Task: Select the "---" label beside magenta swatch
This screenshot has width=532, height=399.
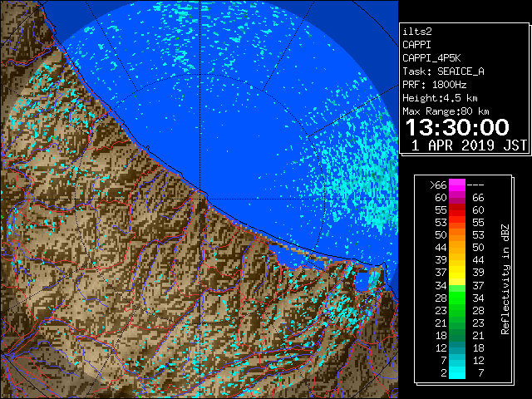Action: pos(475,185)
